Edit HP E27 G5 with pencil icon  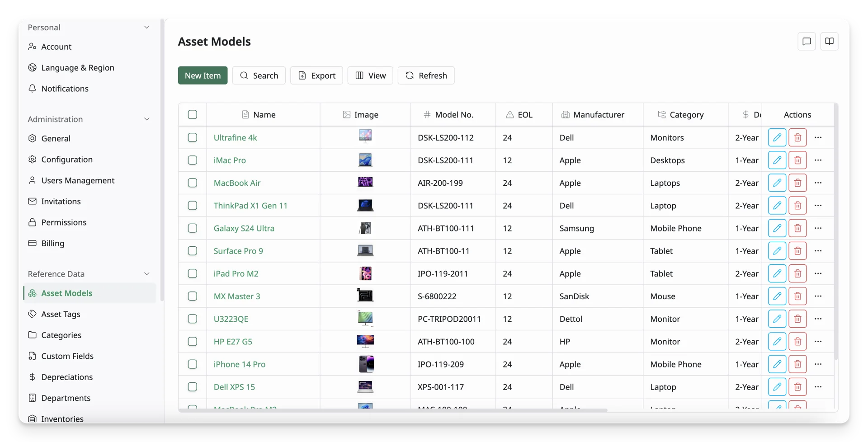tap(777, 341)
